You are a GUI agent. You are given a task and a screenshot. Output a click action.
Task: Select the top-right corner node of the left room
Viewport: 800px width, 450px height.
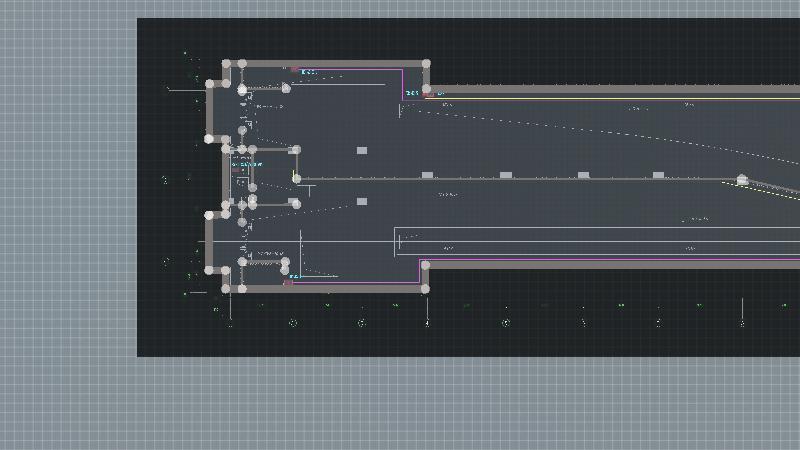pos(426,64)
